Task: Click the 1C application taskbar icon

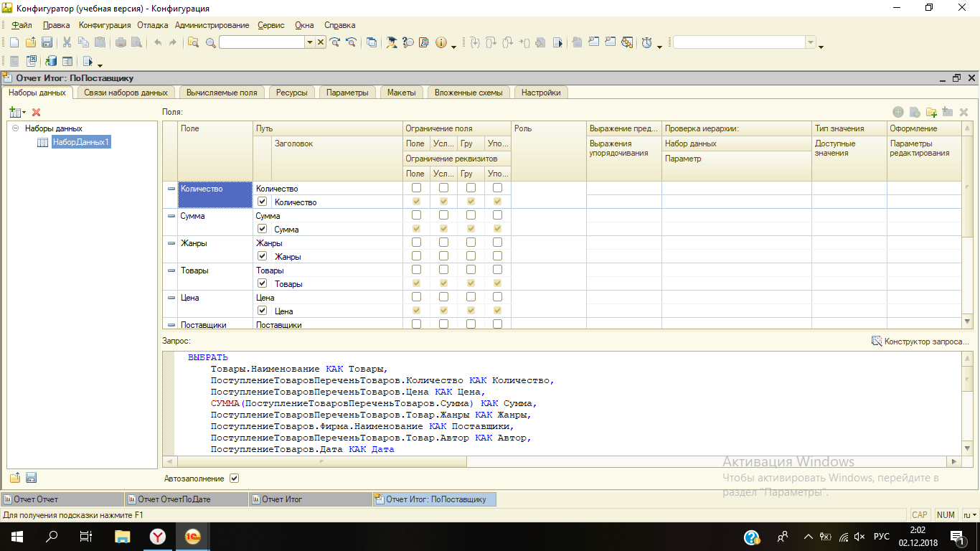Action: point(193,537)
